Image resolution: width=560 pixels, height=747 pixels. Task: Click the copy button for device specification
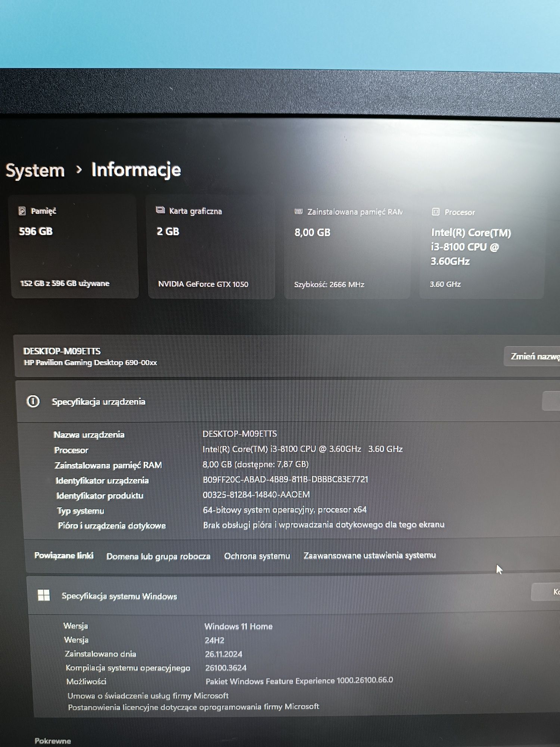coord(551,401)
